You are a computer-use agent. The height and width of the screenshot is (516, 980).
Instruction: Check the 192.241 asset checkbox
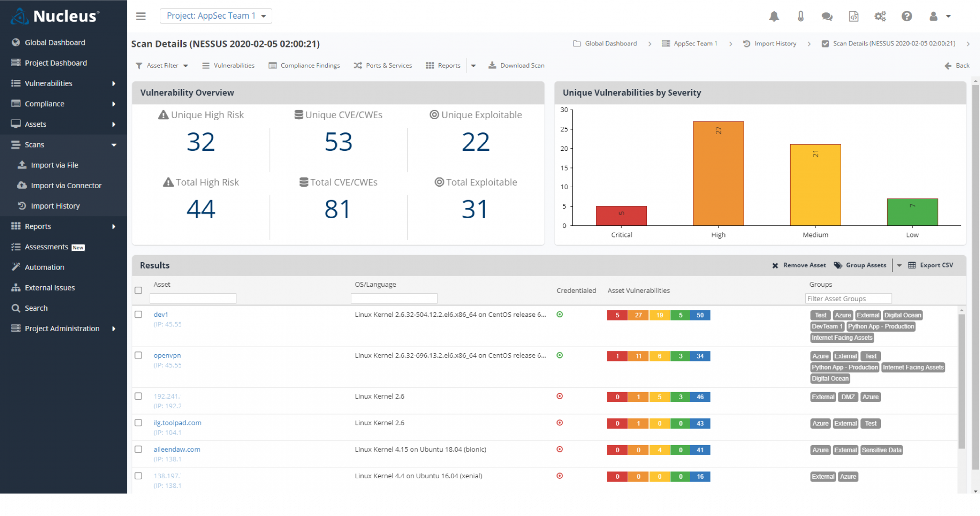point(138,396)
